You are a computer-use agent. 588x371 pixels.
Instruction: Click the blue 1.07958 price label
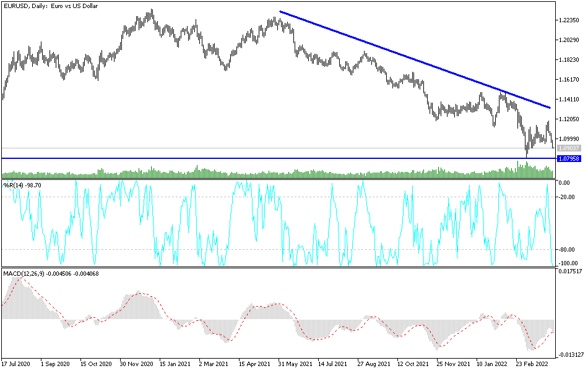pyautogui.click(x=569, y=159)
